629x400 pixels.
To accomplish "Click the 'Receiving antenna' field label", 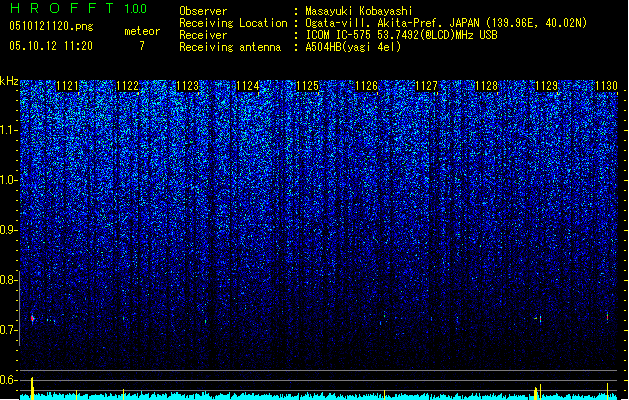I will pyautogui.click(x=230, y=47).
